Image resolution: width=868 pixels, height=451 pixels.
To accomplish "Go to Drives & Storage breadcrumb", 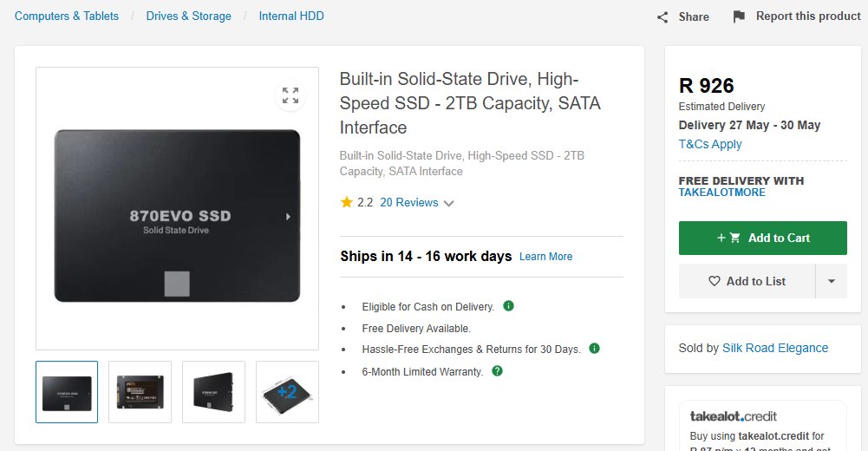I will click(189, 16).
